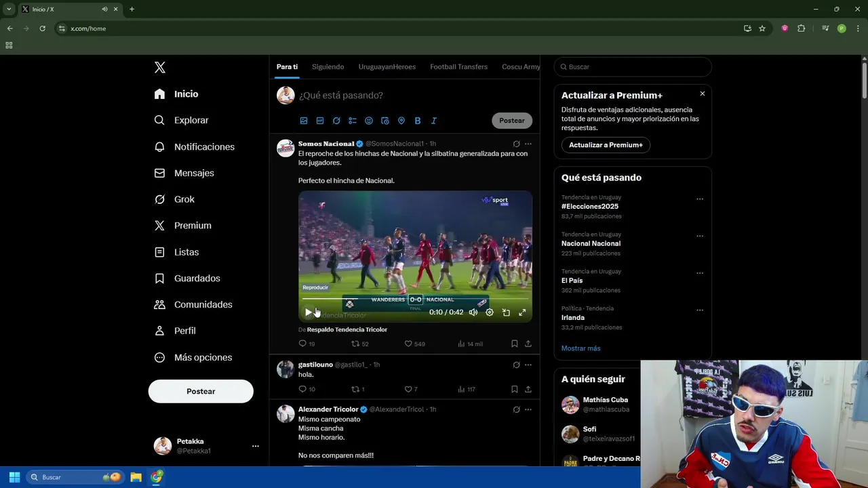Open more options on gastilouno post
The image size is (868, 488).
pos(528,365)
